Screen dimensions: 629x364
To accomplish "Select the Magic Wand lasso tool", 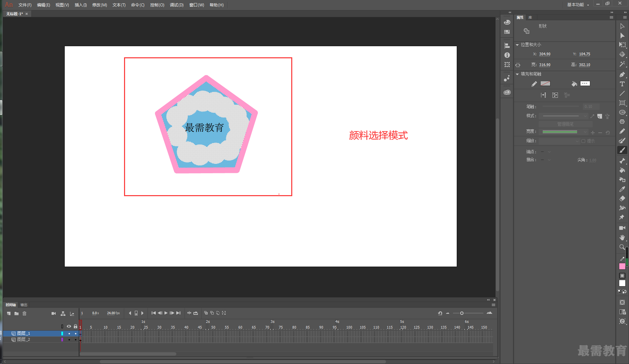I will click(x=622, y=64).
